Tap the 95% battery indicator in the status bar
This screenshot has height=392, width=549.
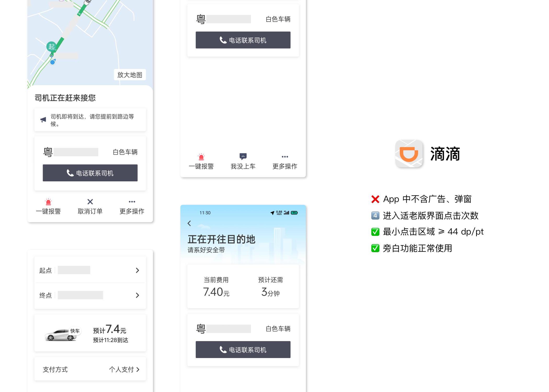pos(294,212)
